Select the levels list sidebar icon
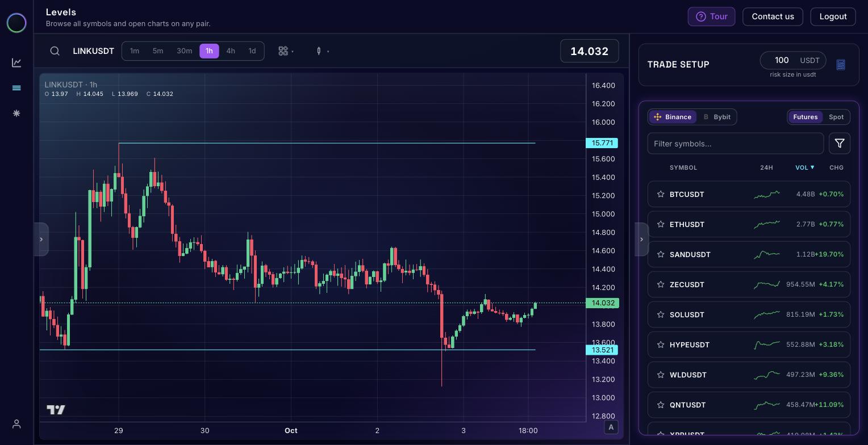The width and height of the screenshot is (868, 445). [16, 88]
